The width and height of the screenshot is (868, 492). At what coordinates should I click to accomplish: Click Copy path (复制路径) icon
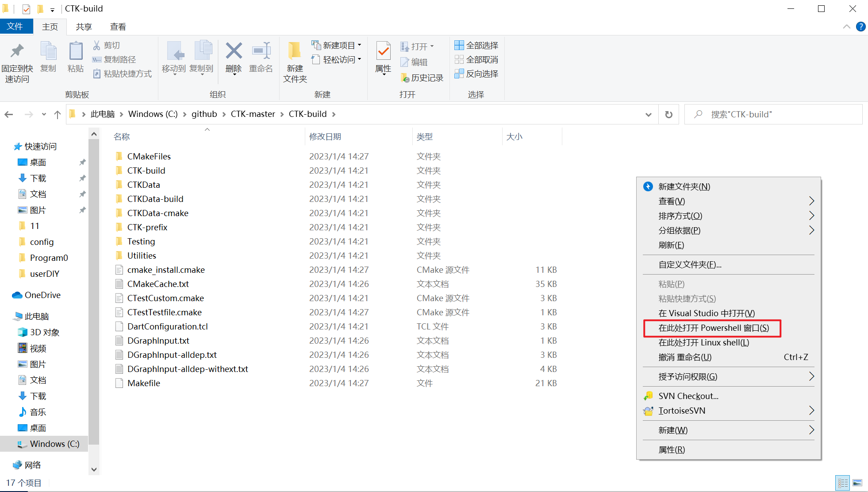[97, 59]
